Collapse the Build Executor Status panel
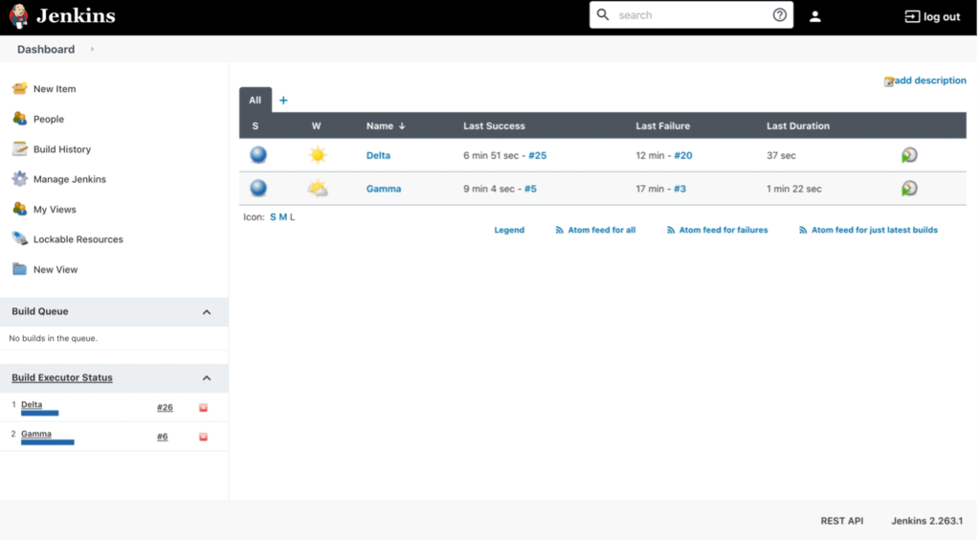This screenshot has height=542, width=980. coord(207,378)
